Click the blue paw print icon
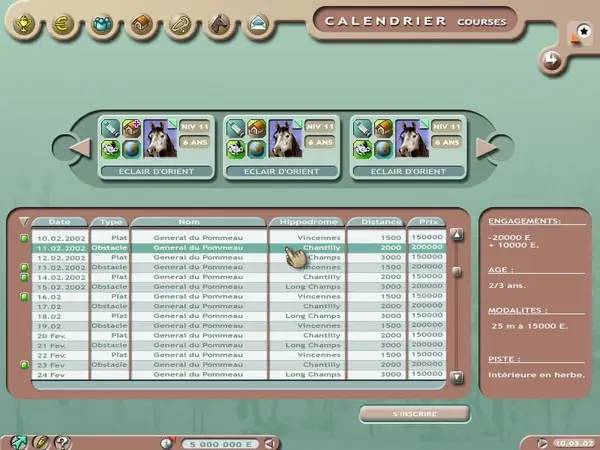The height and width of the screenshot is (450, 600). [101, 22]
